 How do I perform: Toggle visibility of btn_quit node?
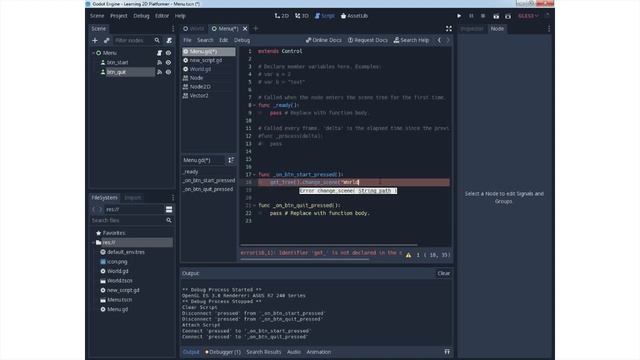point(168,72)
